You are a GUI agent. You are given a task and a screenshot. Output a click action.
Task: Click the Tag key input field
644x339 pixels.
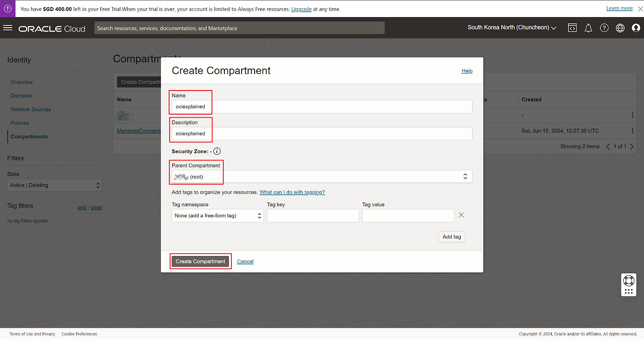pos(312,216)
